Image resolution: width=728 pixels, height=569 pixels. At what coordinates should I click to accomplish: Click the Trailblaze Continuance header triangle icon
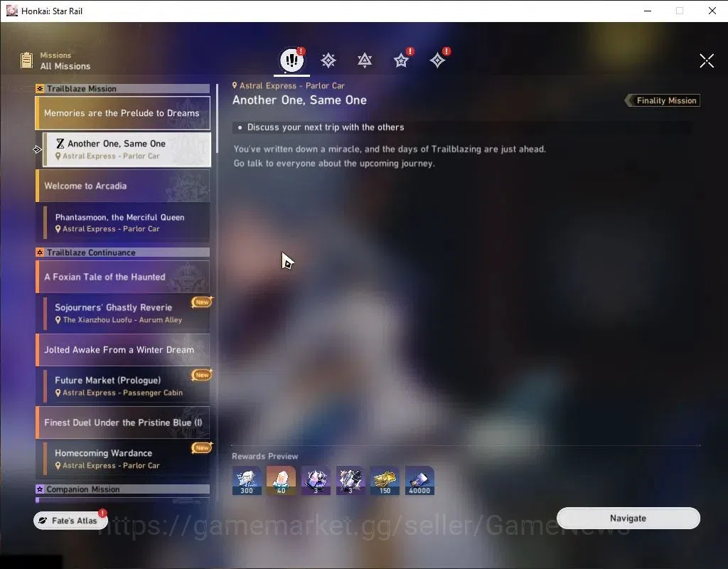(x=40, y=252)
